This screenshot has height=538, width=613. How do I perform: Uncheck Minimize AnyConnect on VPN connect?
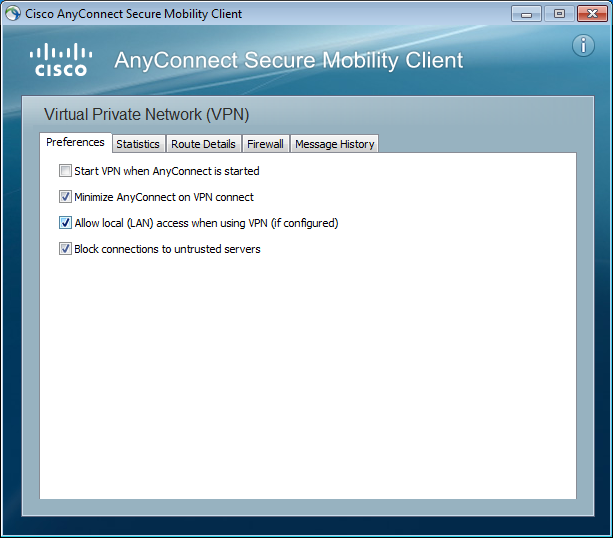(x=66, y=197)
